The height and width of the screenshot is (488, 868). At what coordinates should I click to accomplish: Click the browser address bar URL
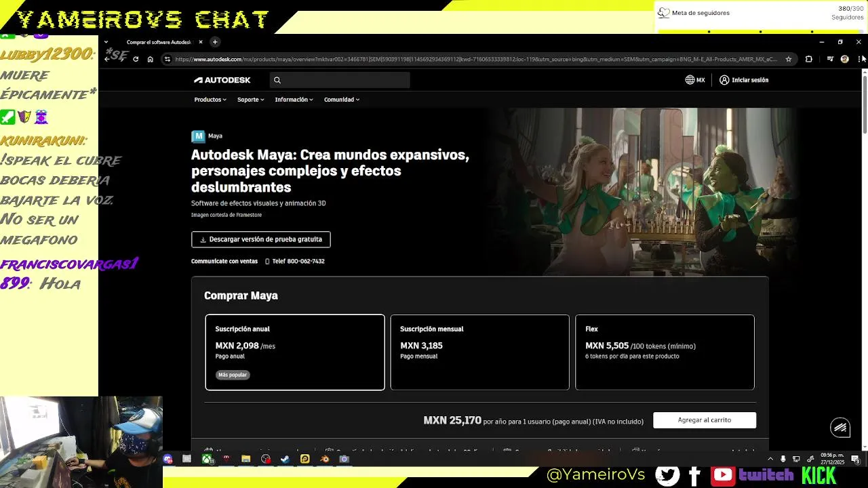tap(476, 59)
